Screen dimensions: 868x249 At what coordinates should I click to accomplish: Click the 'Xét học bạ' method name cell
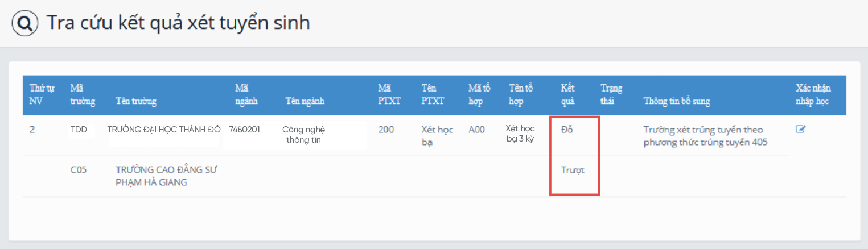click(x=437, y=136)
